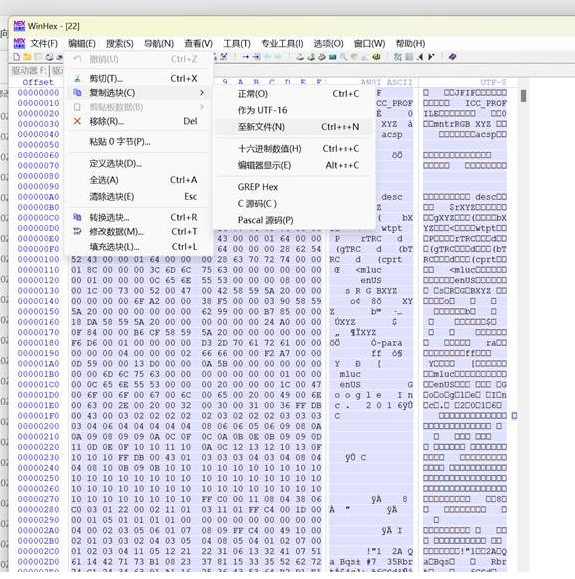Select 定义选块(D)... menu entry
The width and height of the screenshot is (575, 579).
[x=138, y=163]
